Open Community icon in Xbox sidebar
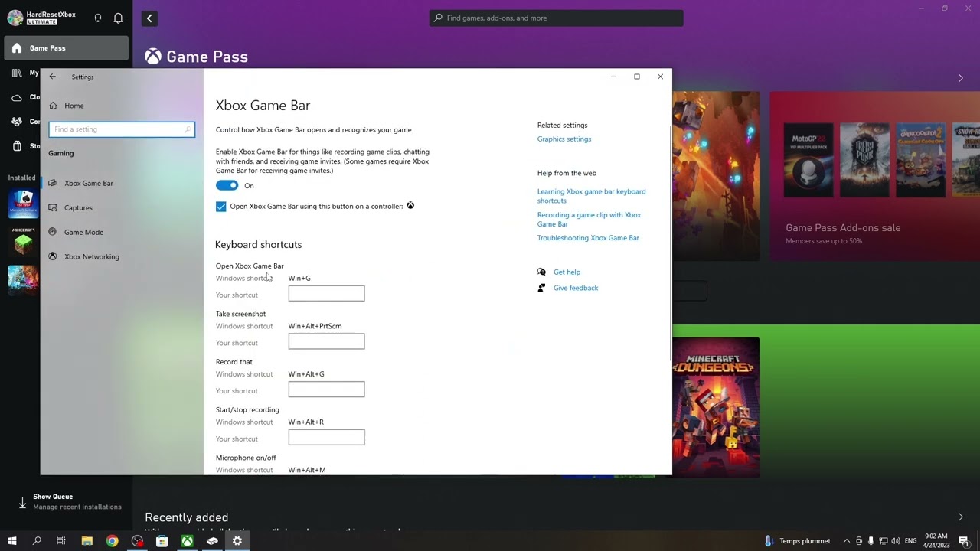The width and height of the screenshot is (980, 551). pyautogui.click(x=16, y=122)
